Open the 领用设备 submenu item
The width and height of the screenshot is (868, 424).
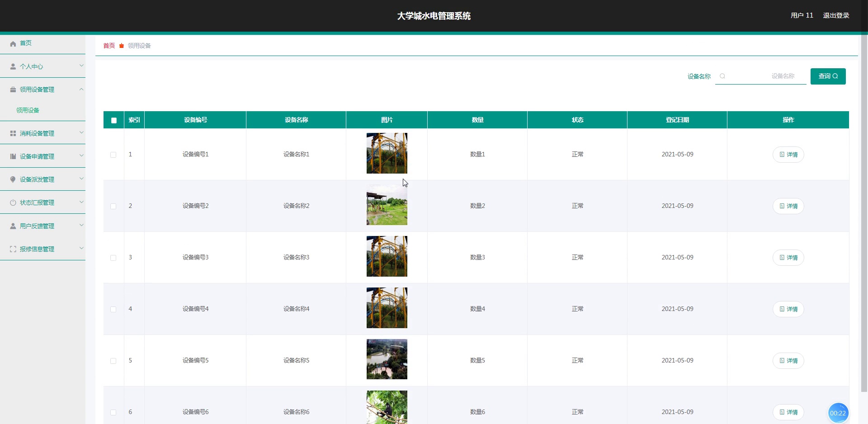coord(28,110)
